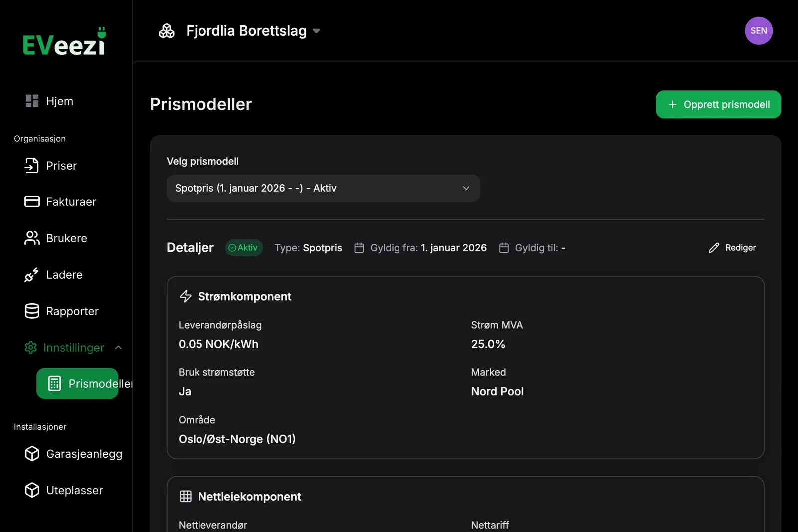Image resolution: width=798 pixels, height=532 pixels.
Task: Click the Brukere people icon
Action: (32, 238)
